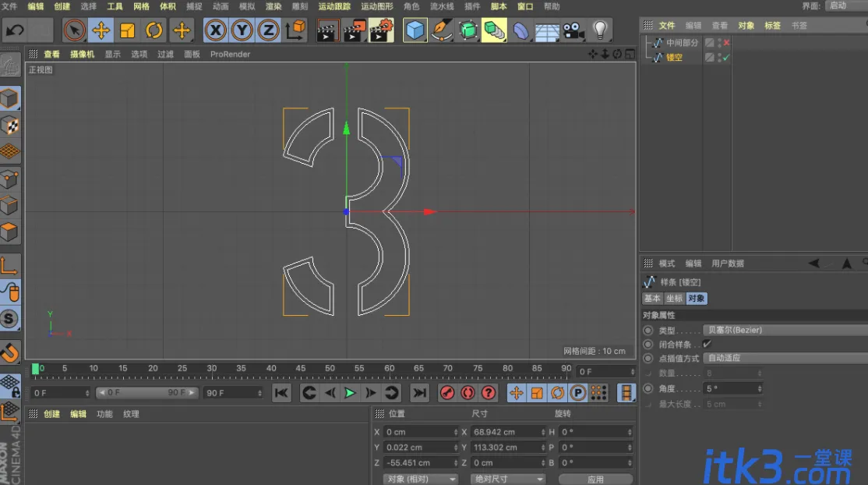Click the 类型 parameter radio circle
The image size is (868, 485).
point(647,330)
